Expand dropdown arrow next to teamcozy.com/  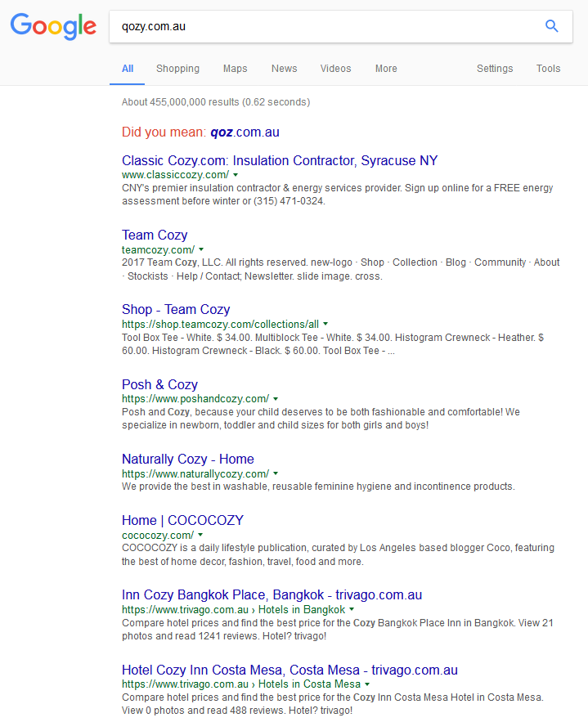(200, 249)
